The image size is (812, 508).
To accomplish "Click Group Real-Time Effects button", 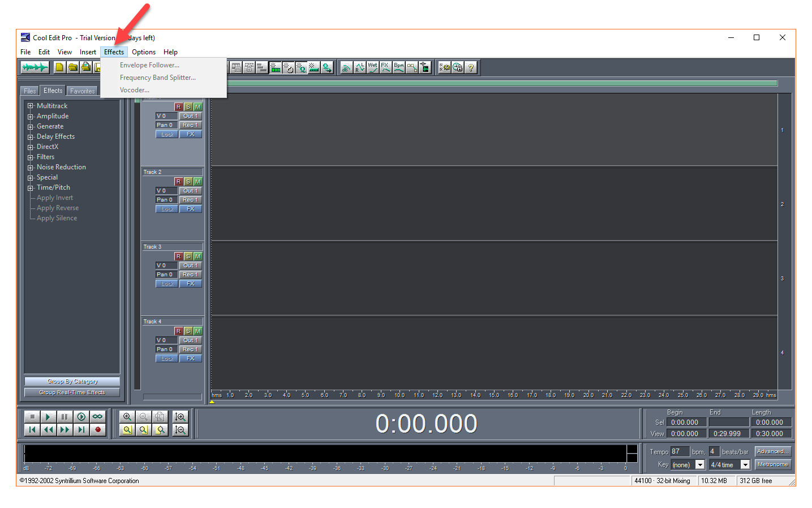I will coord(72,392).
